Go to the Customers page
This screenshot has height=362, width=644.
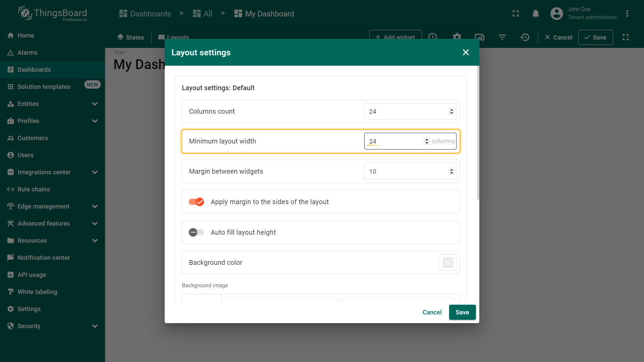click(33, 138)
